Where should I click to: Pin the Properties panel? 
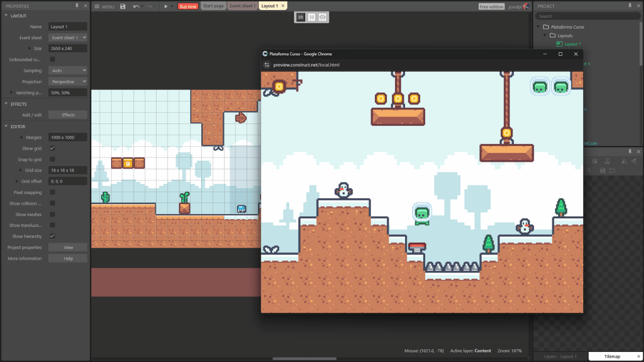click(77, 6)
